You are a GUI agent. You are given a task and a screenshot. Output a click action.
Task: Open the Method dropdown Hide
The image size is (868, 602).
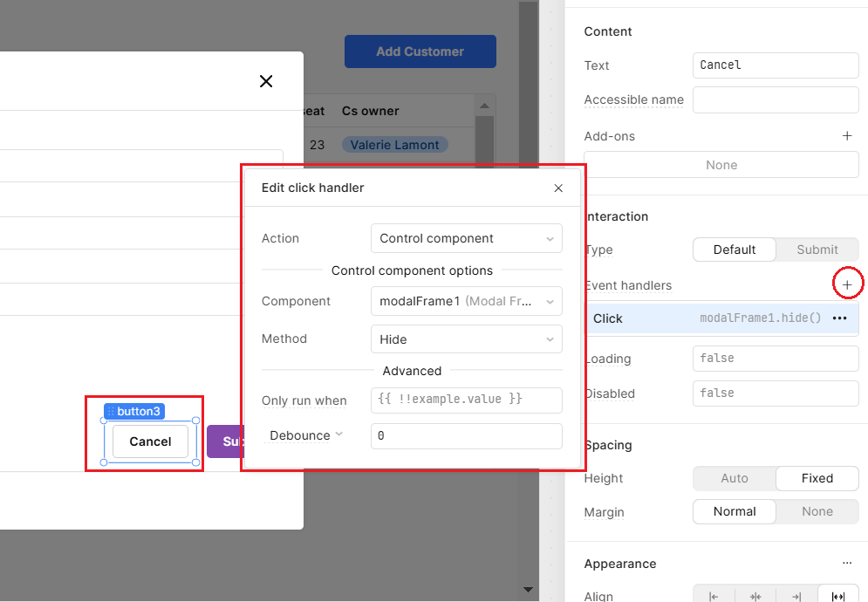point(466,339)
